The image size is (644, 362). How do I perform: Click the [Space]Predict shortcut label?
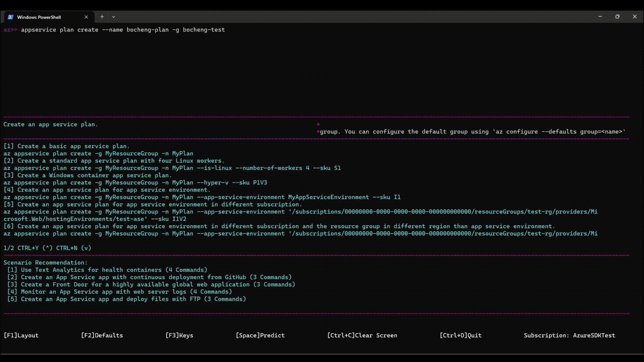coord(260,336)
